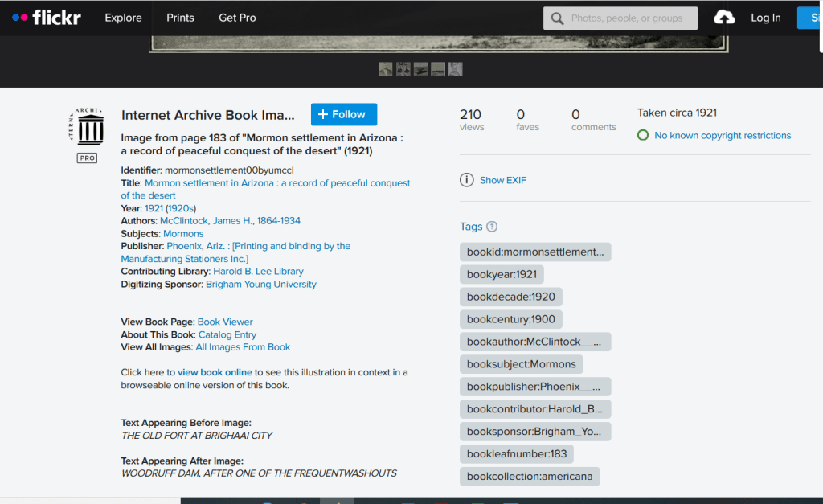
Task: Go to Get Pro page
Action: pyautogui.click(x=237, y=18)
